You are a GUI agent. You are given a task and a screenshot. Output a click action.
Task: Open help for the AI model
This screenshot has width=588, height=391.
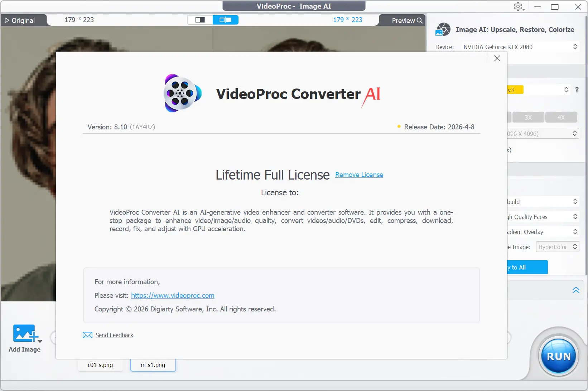pos(577,90)
